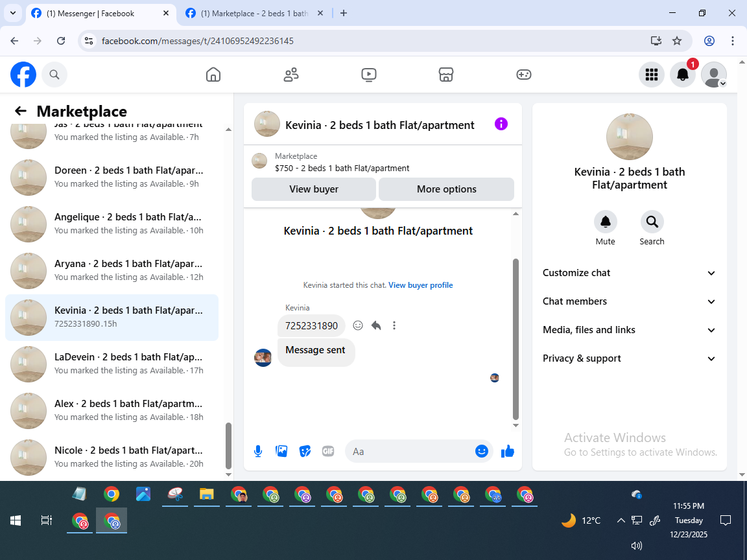
Task: Mute the conversation with the bell icon
Action: coord(606,222)
